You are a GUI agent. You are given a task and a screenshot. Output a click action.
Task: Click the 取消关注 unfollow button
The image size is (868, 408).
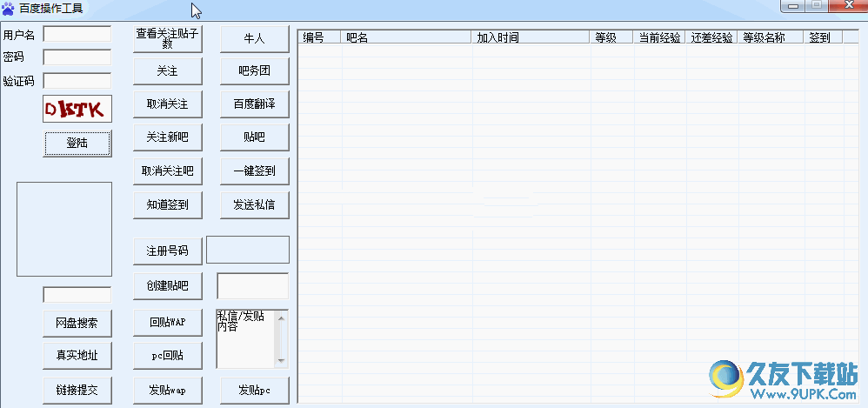coord(167,104)
